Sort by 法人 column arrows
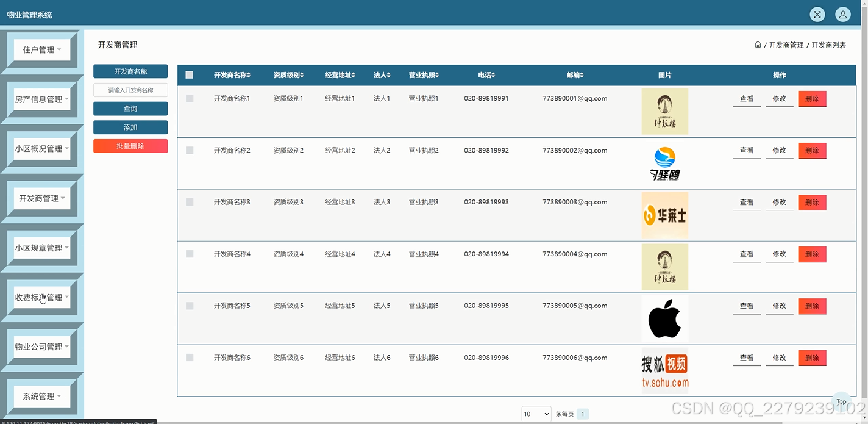This screenshot has width=868, height=424. click(388, 75)
